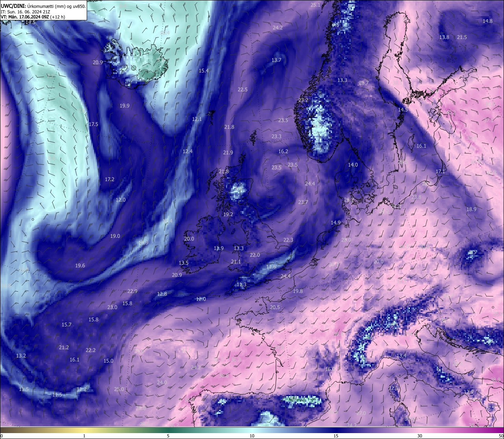Click the 21.1 value over Wales

click(236, 261)
